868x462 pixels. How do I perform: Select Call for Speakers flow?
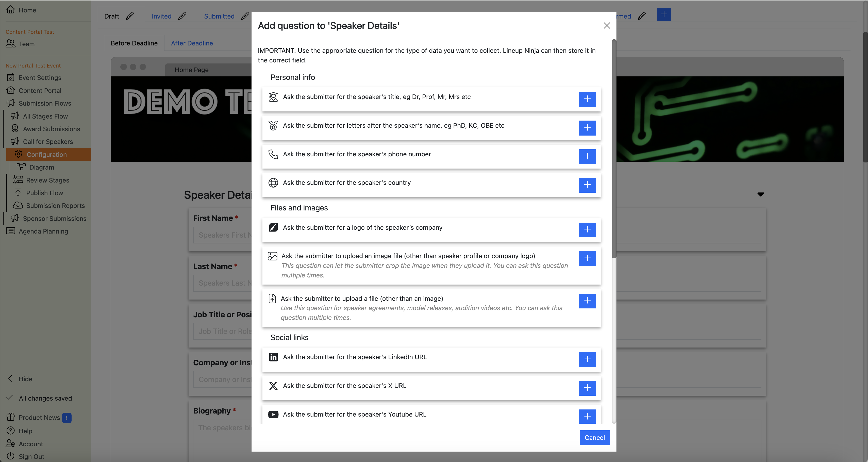pyautogui.click(x=42, y=142)
